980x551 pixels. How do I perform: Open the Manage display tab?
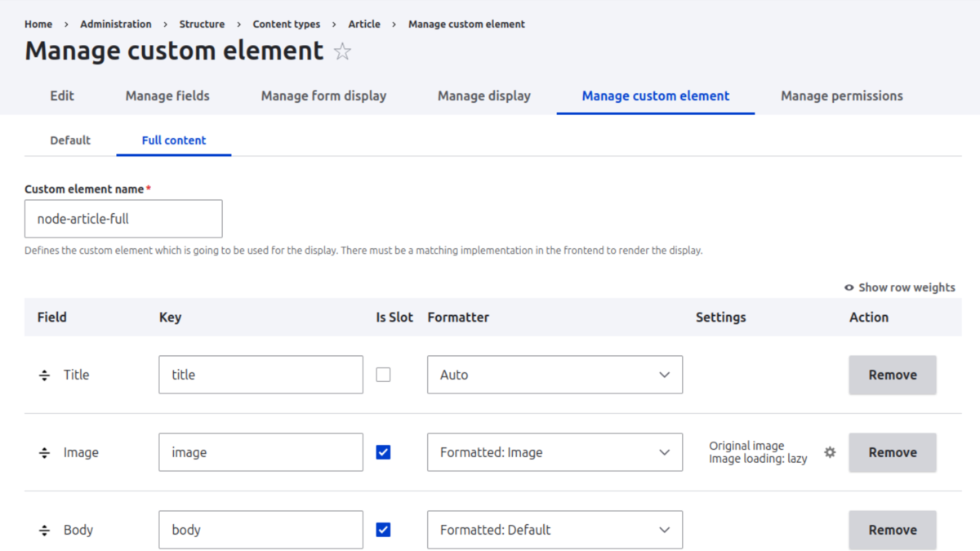(483, 96)
